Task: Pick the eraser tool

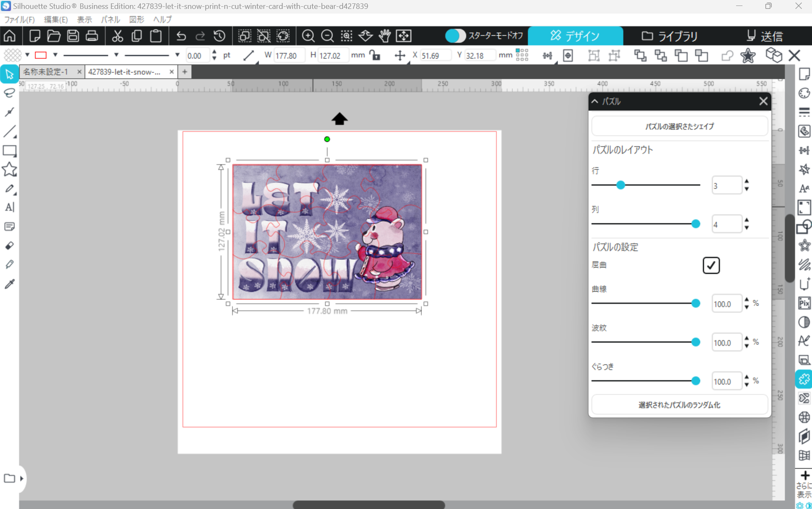Action: coord(9,245)
